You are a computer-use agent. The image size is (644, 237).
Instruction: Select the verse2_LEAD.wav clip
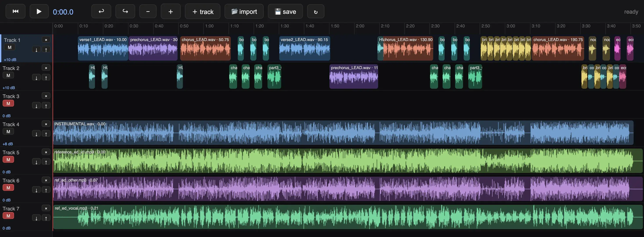tap(304, 48)
